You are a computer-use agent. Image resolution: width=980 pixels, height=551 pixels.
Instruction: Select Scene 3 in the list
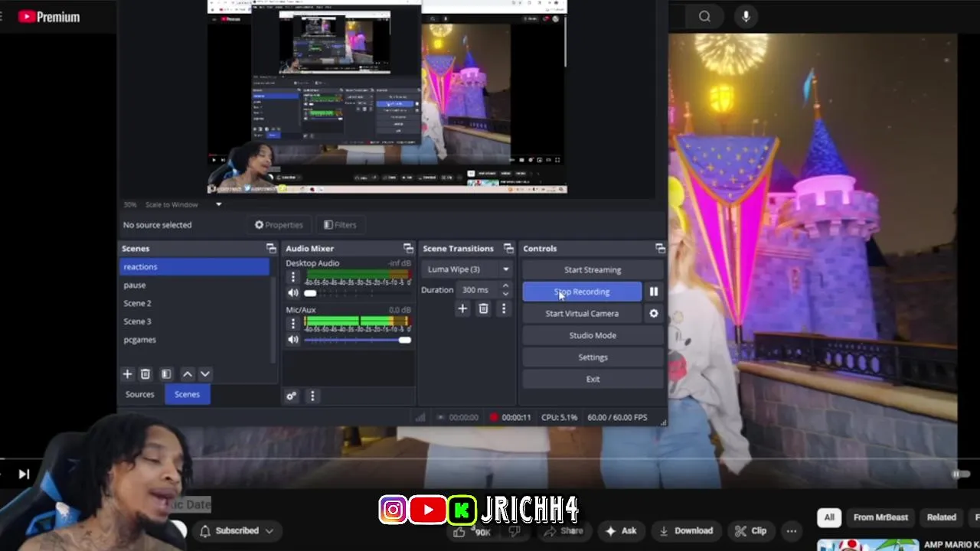(x=195, y=321)
